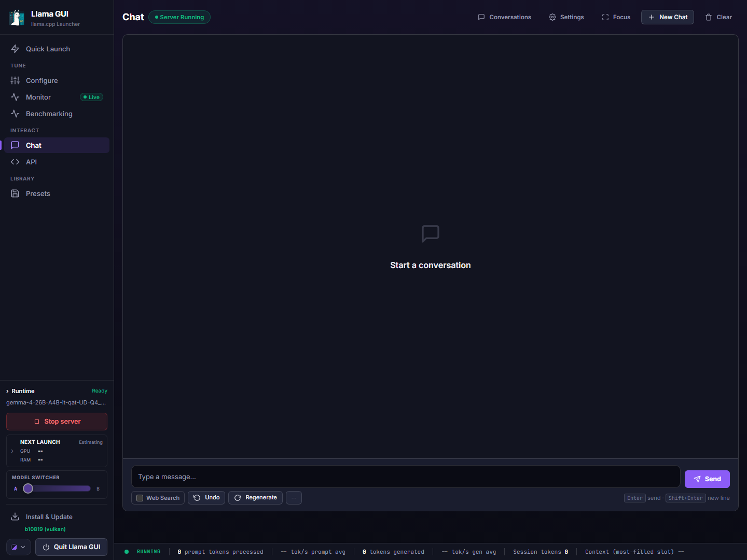Click the LIBRARY section header

click(x=22, y=179)
